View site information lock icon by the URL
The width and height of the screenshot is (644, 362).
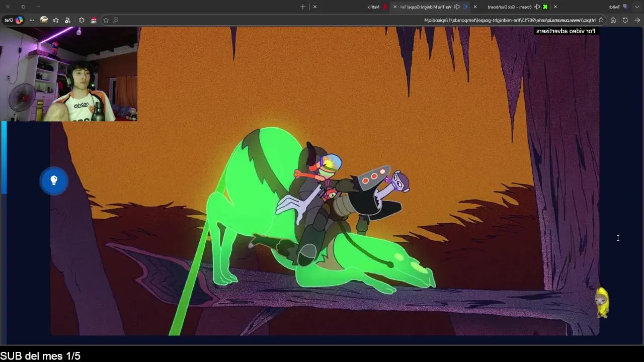(601, 20)
